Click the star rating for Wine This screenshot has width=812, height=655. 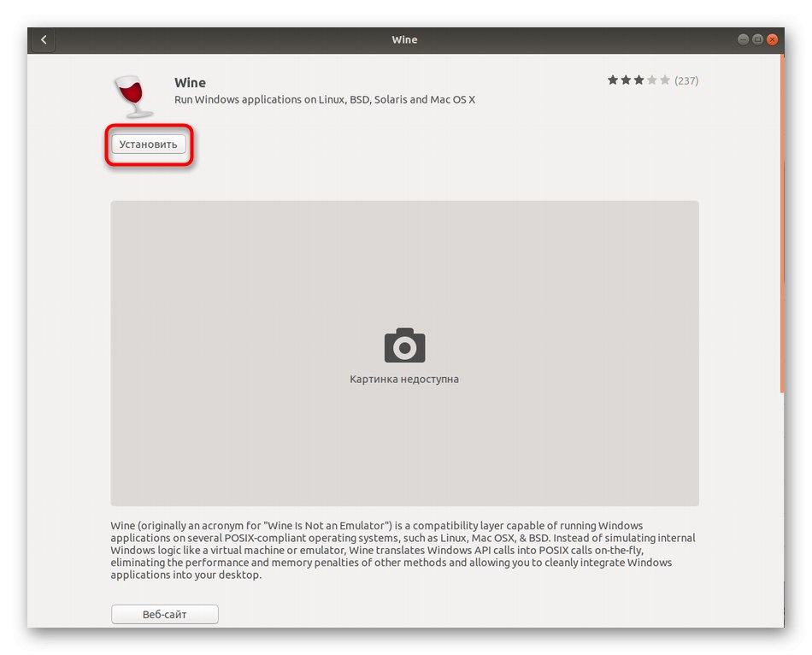638,80
